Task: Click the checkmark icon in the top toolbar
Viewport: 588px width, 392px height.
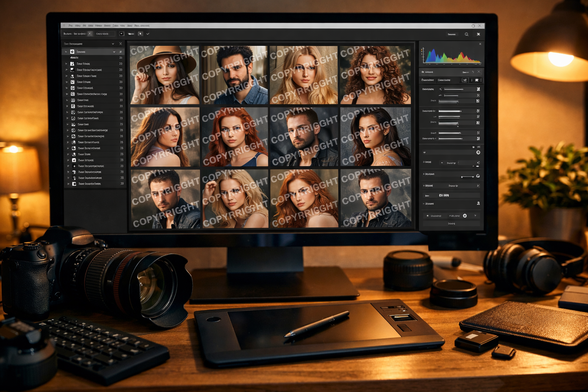Action: (148, 34)
